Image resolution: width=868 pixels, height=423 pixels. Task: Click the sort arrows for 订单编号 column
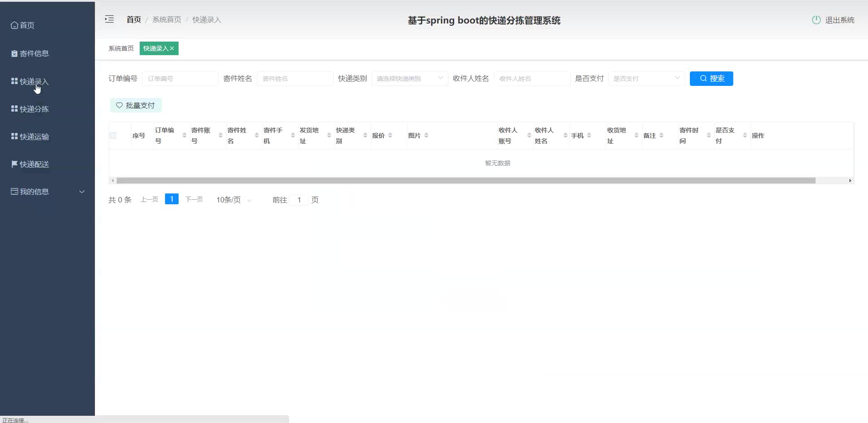point(184,136)
